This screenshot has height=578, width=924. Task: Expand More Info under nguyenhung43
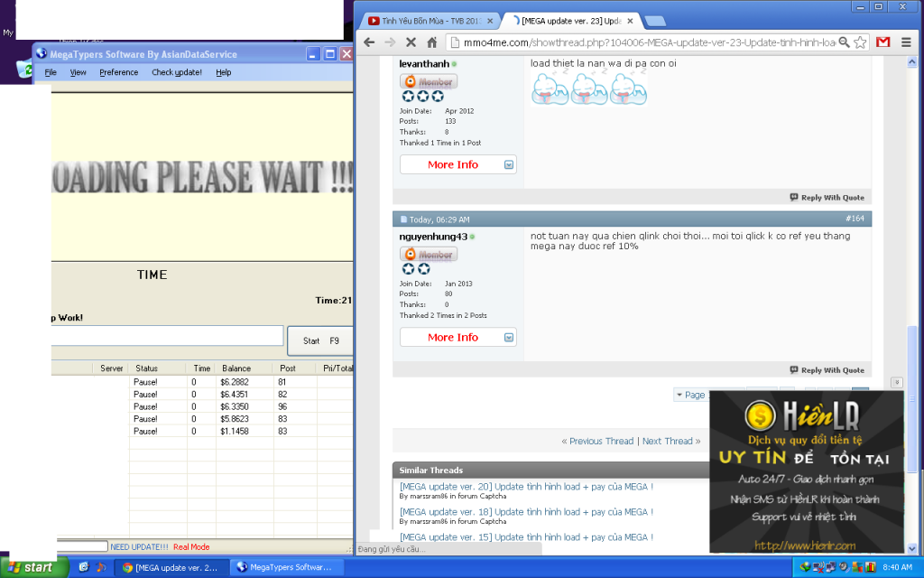pos(457,338)
